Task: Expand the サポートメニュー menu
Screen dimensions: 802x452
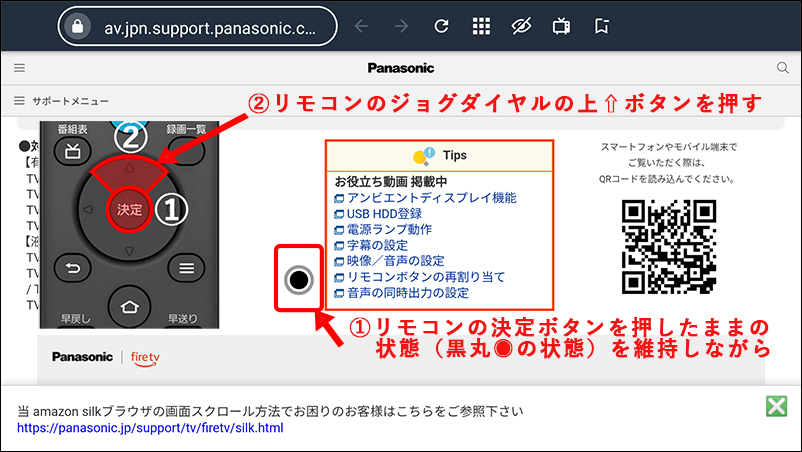Action: 62,101
